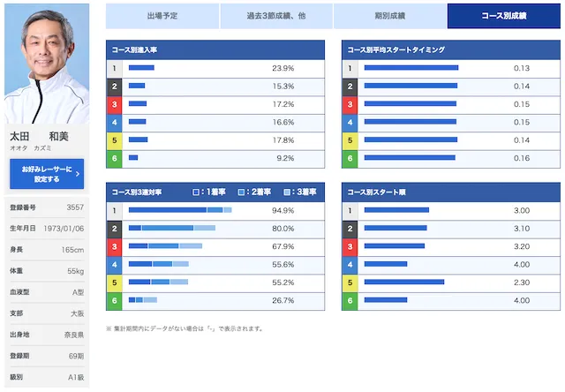Click the 3着率 legend swatch
The height and width of the screenshot is (392, 565).
coord(287,192)
